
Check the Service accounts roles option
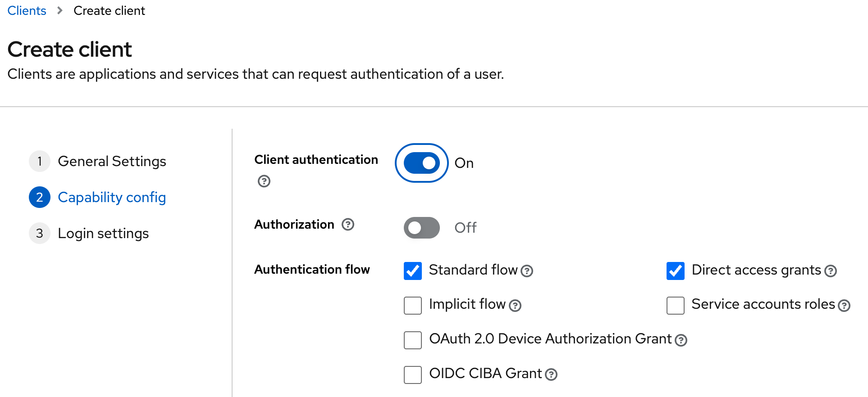tap(675, 305)
